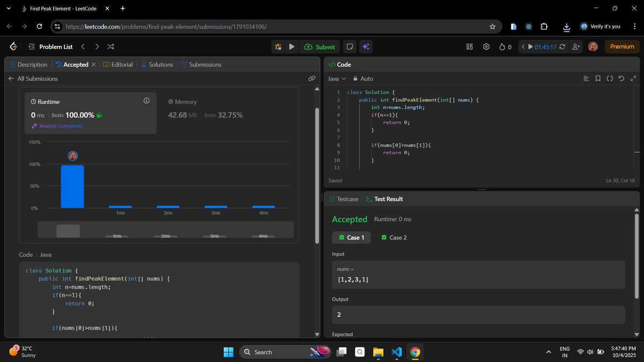
Task: Expand the code editor to fullscreen
Action: click(633, 78)
